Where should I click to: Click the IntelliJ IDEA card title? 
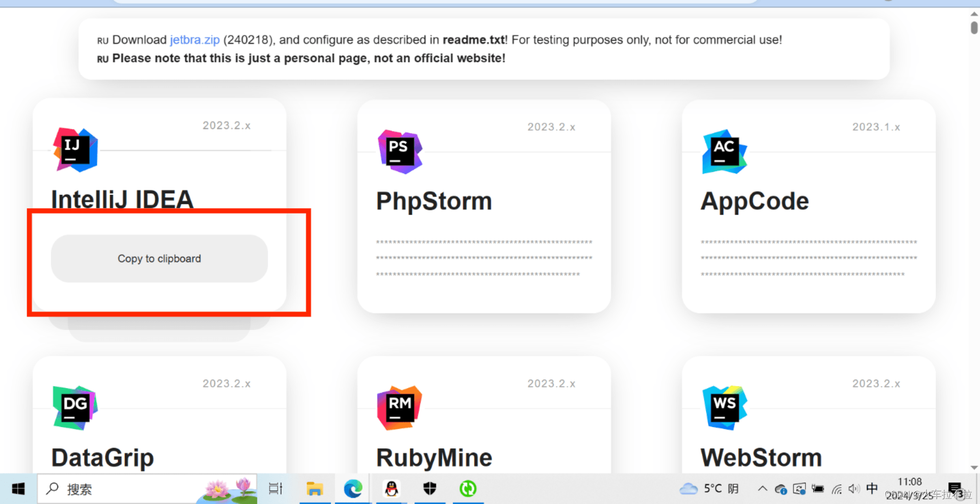click(122, 199)
